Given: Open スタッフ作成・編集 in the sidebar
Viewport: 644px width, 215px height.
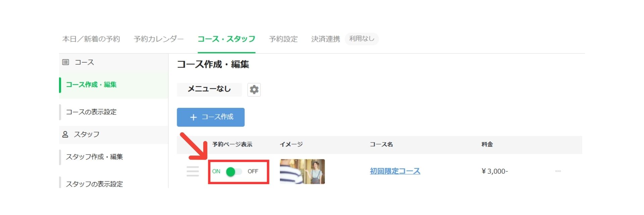Looking at the screenshot, I should pos(94,157).
